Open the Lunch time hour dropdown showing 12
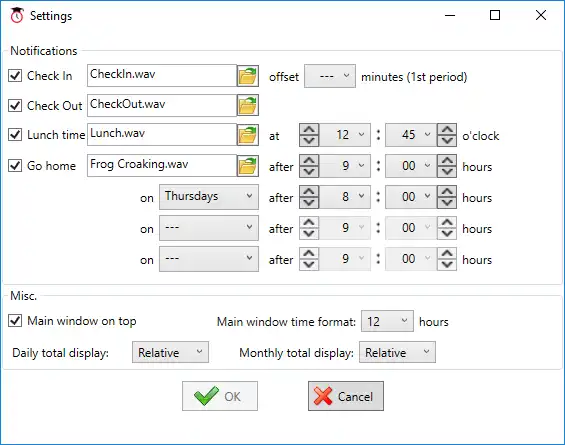 pyautogui.click(x=345, y=135)
